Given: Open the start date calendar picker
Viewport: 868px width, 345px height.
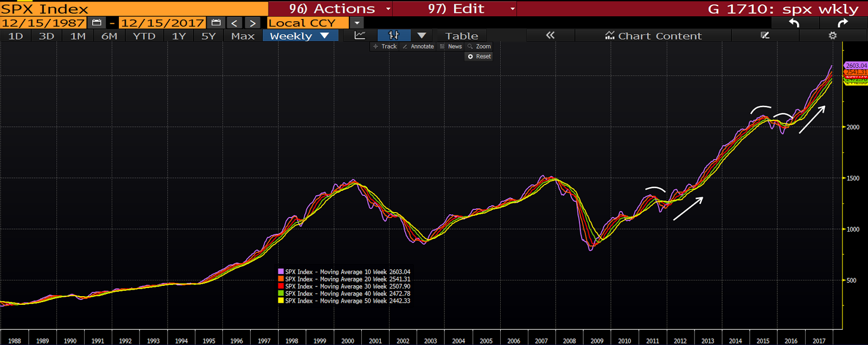Looking at the screenshot, I should (97, 23).
